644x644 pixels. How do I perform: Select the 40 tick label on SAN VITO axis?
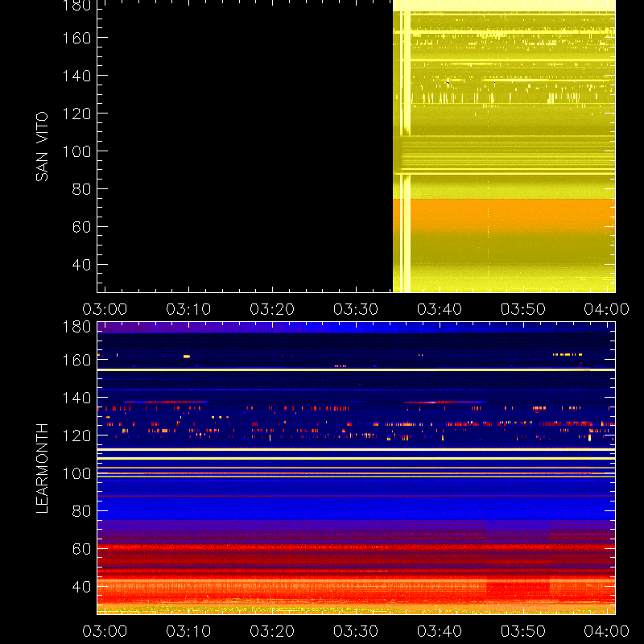pyautogui.click(x=81, y=265)
